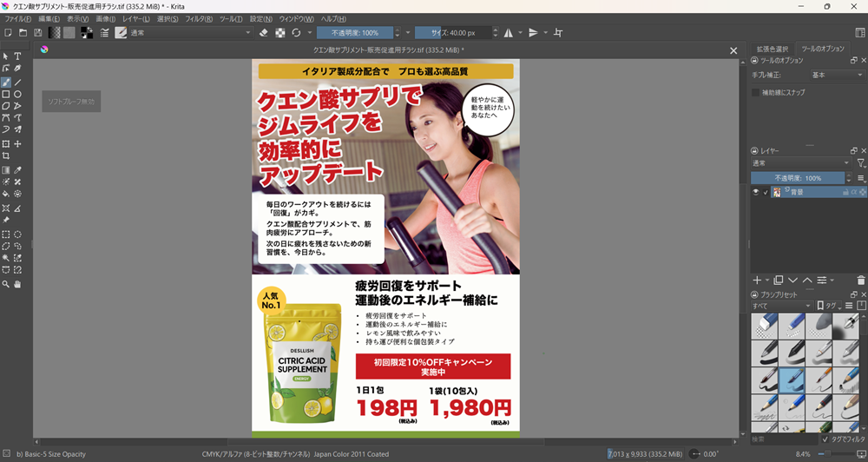Open the brush settings editor icon
This screenshot has width=868, height=462.
pyautogui.click(x=105, y=33)
